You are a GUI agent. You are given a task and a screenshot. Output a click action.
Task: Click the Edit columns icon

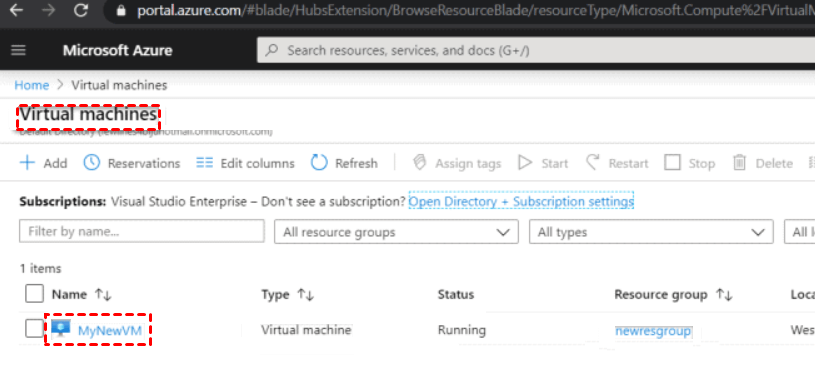[x=205, y=163]
